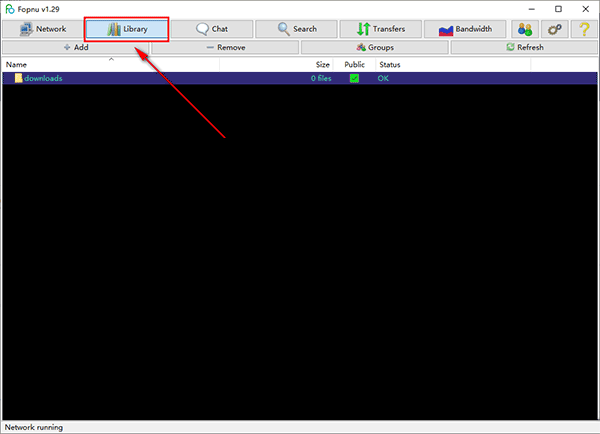Sort by the Size column header
Screen dimensions: 600x434
coord(322,64)
